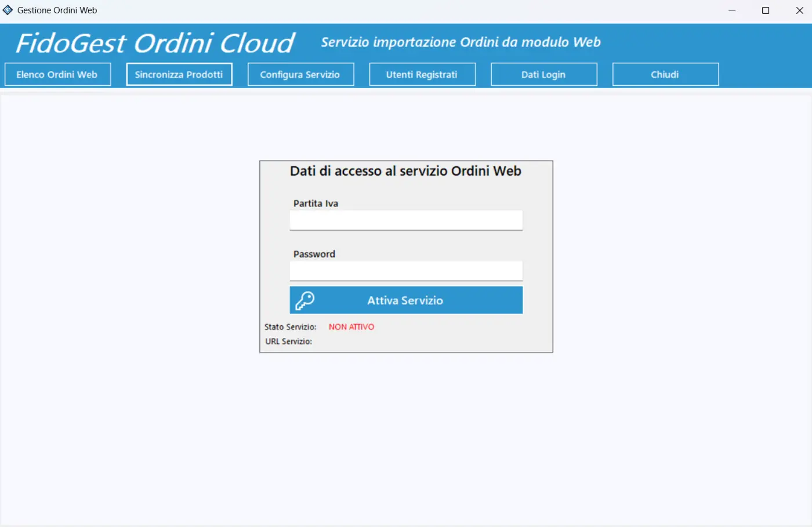Close the Gestione Ordini Web window

click(x=799, y=10)
